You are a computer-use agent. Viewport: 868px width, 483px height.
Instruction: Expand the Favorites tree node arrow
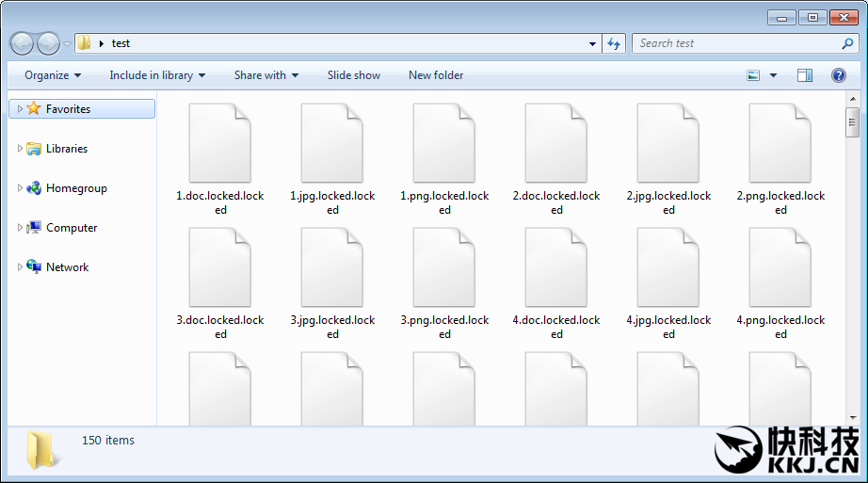[20, 109]
